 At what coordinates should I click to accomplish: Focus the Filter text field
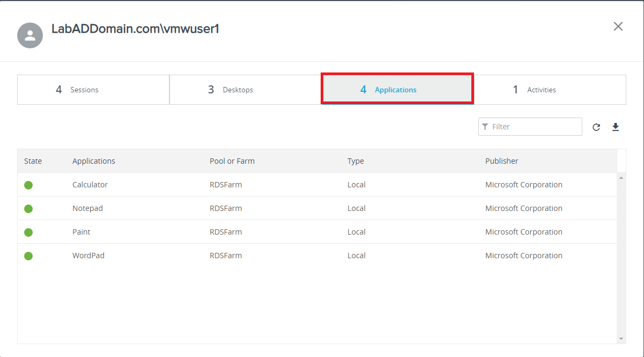point(535,127)
